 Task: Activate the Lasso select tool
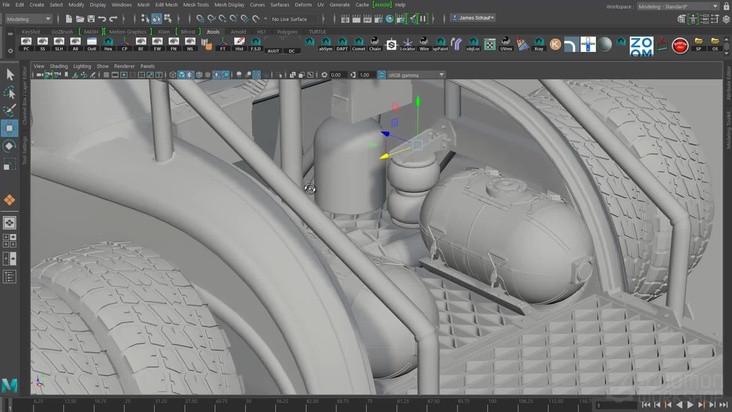(x=10, y=93)
